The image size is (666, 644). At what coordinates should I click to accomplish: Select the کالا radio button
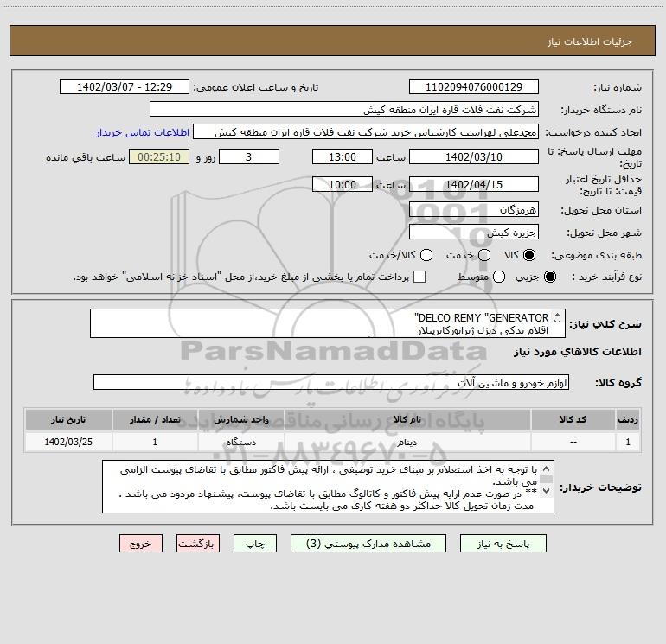528,255
